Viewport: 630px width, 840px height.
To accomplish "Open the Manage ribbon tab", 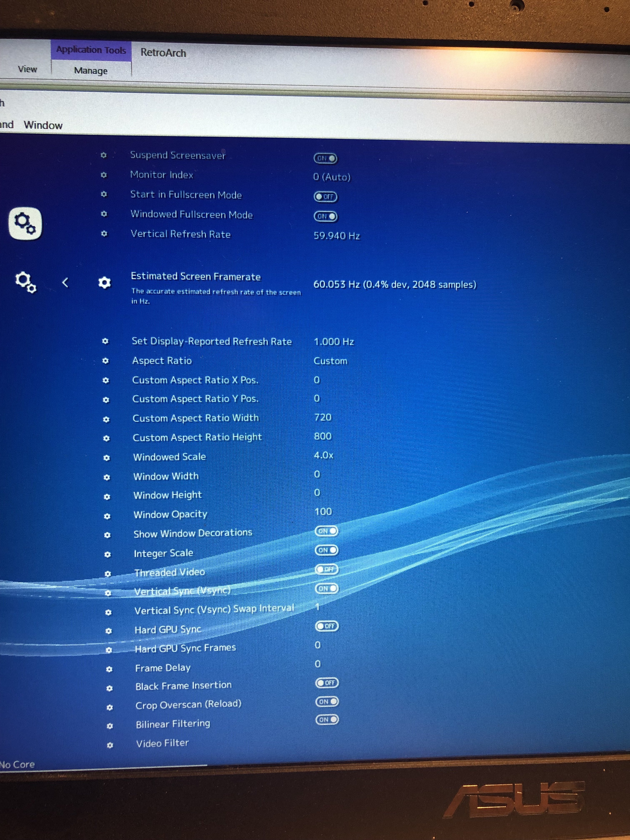I will pyautogui.click(x=91, y=71).
